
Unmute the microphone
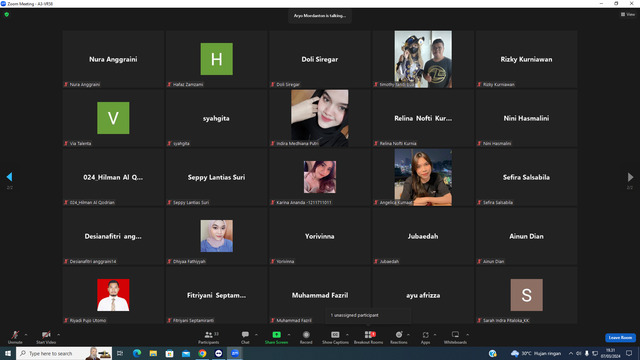pyautogui.click(x=15, y=337)
